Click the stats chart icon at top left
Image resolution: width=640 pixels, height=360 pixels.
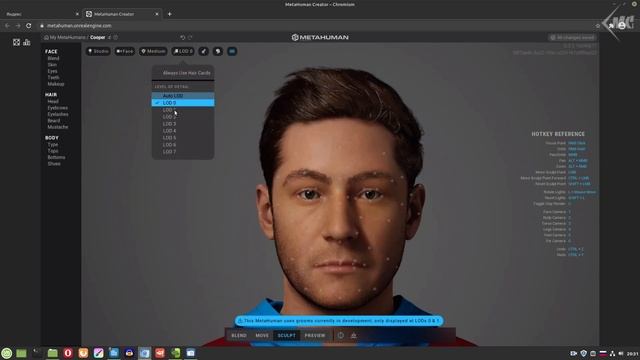27,42
